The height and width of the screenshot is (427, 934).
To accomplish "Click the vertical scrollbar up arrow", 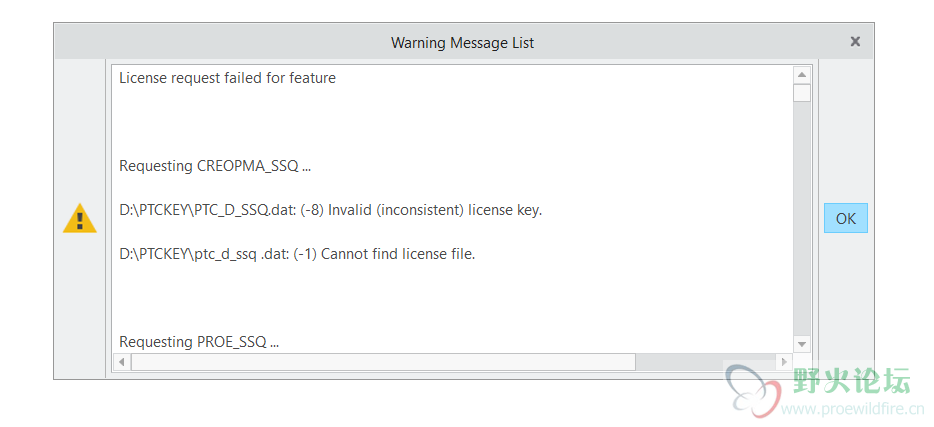I will pyautogui.click(x=802, y=75).
